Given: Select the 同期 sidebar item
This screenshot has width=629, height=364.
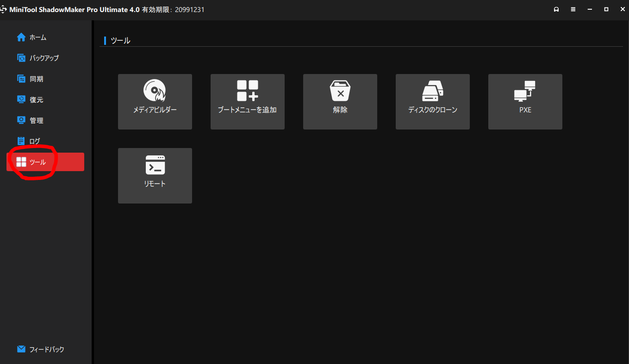Looking at the screenshot, I should click(45, 79).
